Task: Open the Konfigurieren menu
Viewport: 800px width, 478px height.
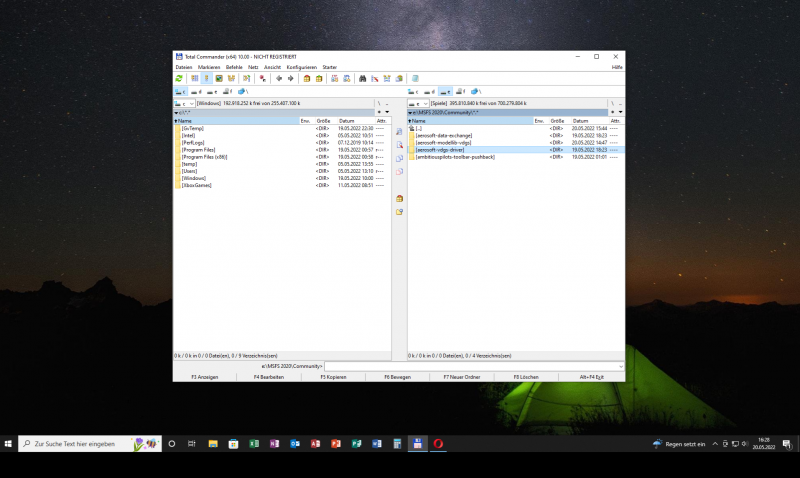Action: (x=302, y=67)
